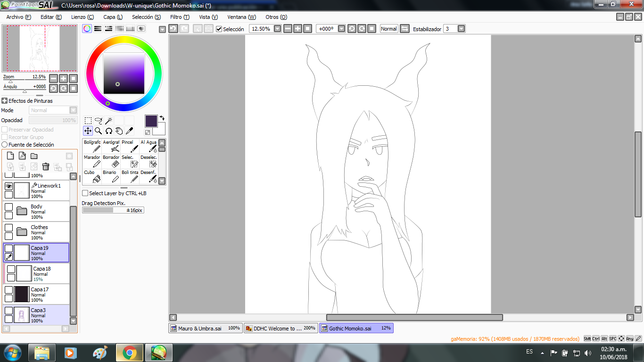Select the Borrador eraser tool

(x=111, y=161)
